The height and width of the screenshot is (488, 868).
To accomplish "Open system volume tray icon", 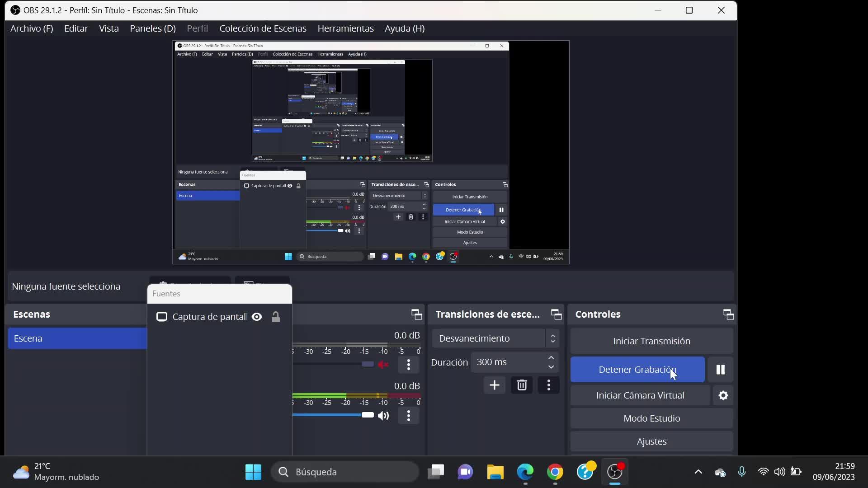I will point(779,472).
